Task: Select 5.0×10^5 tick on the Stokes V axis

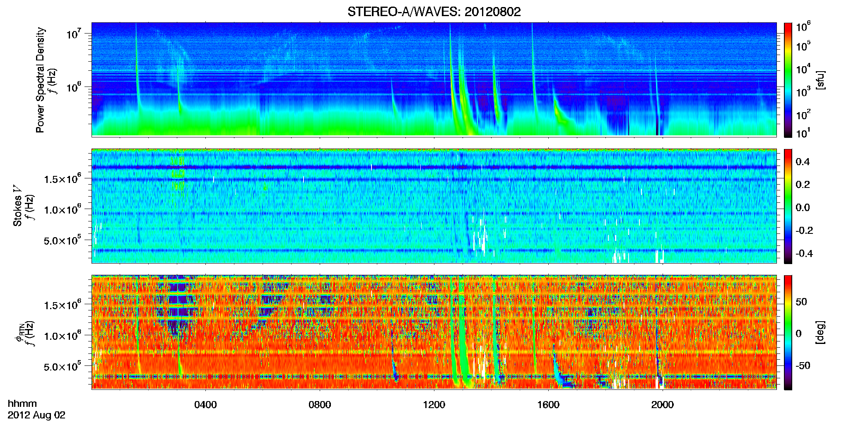Action: tap(63, 240)
